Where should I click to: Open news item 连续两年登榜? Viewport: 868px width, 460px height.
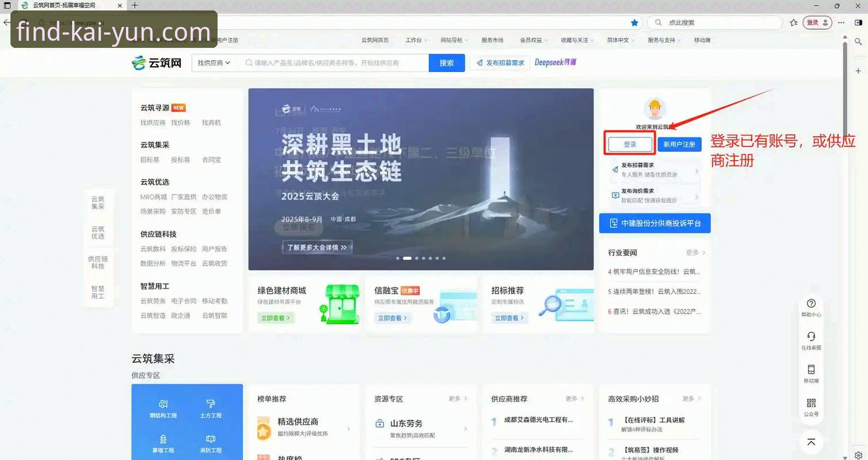[654, 292]
